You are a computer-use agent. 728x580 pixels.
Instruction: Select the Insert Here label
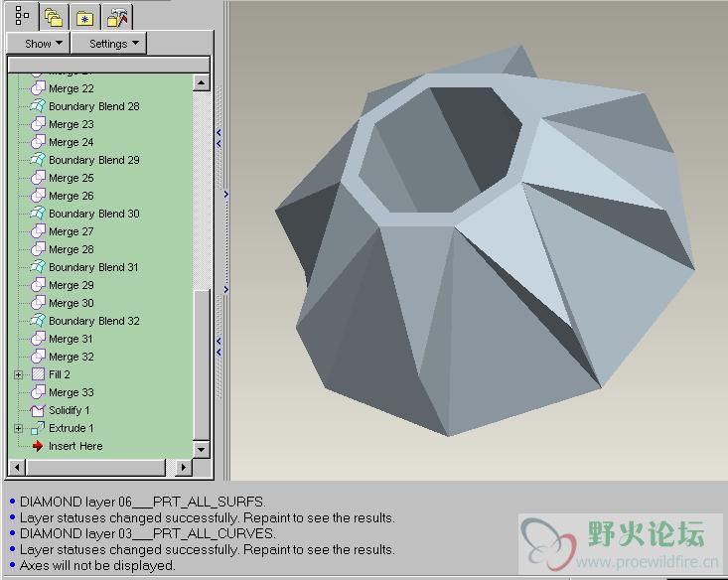[x=75, y=446]
